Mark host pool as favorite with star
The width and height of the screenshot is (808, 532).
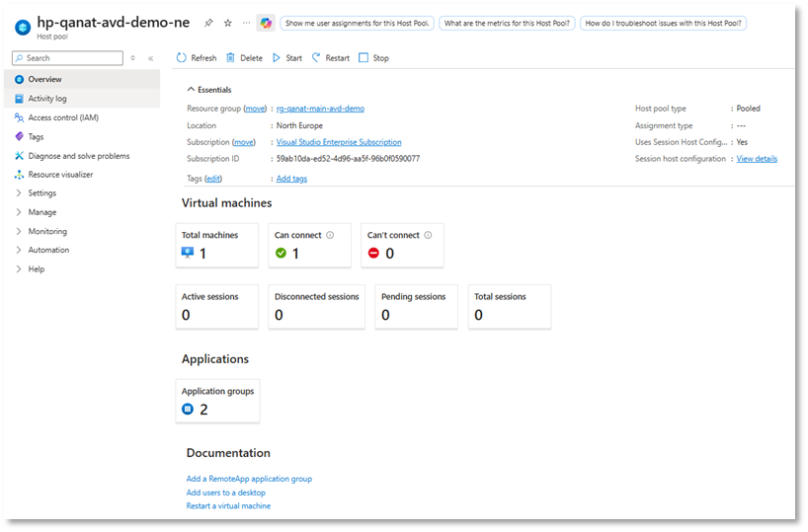click(228, 23)
